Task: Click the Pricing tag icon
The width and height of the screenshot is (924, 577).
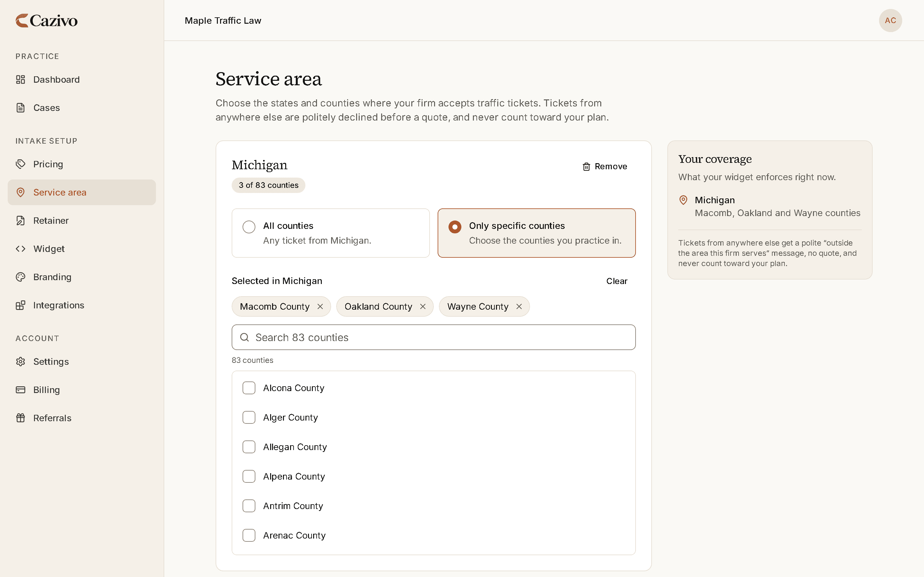Action: click(x=20, y=164)
